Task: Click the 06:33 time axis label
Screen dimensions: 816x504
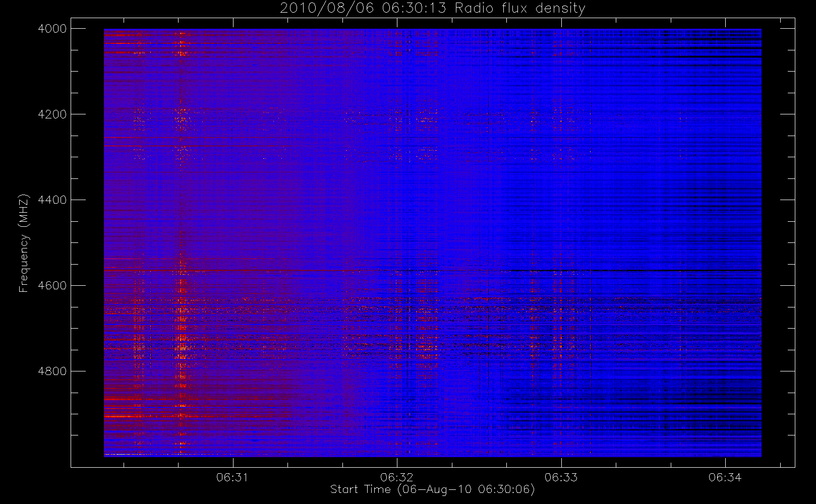Action: [561, 477]
